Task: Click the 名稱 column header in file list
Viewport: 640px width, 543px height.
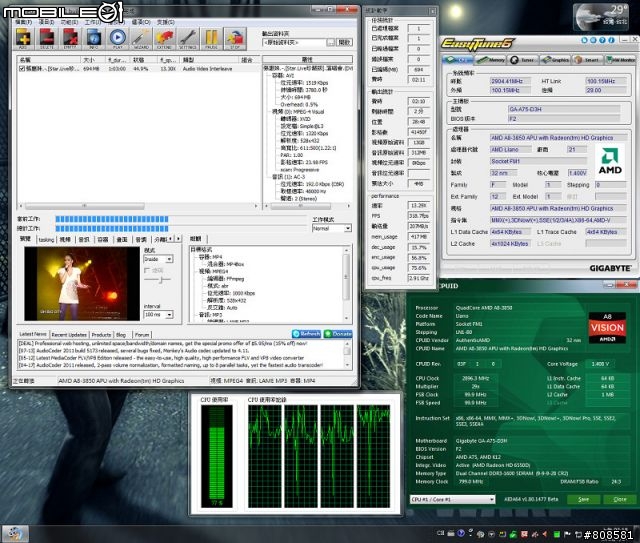Action: (x=49, y=60)
